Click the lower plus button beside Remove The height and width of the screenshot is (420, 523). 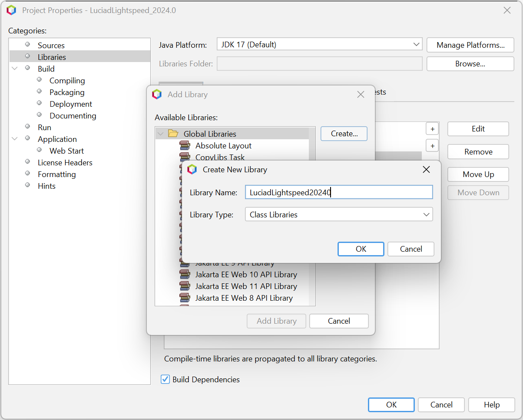[x=432, y=146]
